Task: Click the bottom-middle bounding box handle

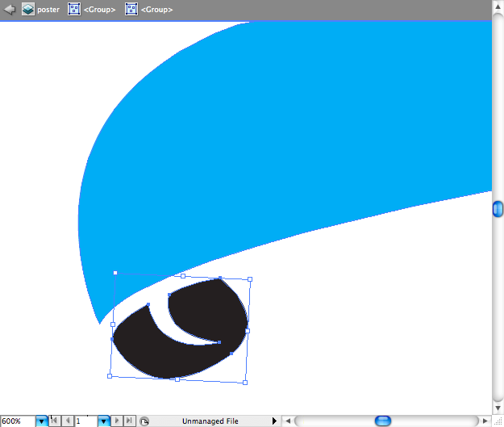Action: (x=177, y=379)
